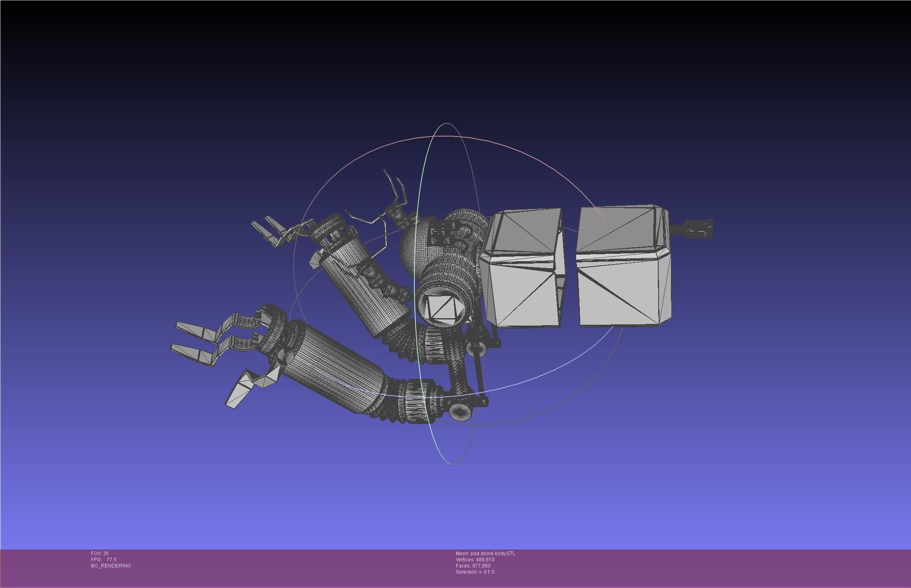Click the ribbed bellows joint on lower arm
Screen dimensions: 911x588
point(390,406)
